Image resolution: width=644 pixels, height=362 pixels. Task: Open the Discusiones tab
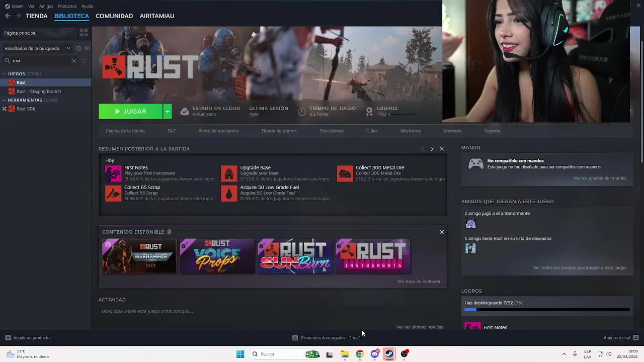(332, 131)
